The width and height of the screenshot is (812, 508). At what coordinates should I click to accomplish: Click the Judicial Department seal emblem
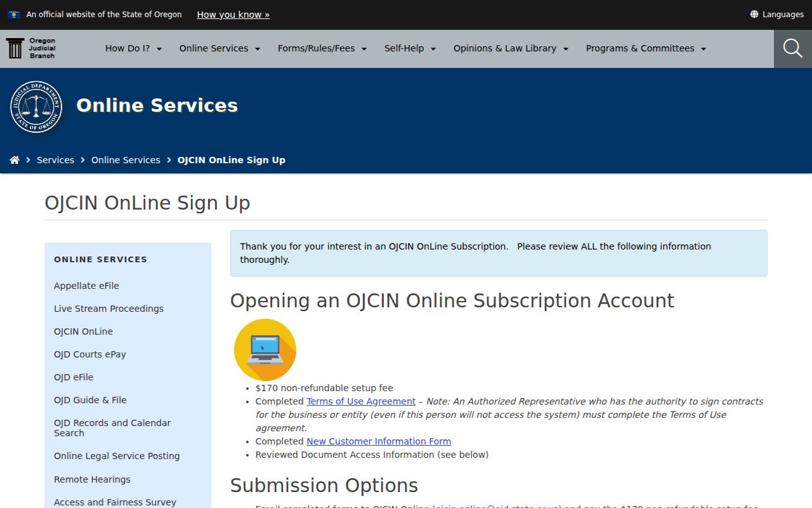(36, 107)
